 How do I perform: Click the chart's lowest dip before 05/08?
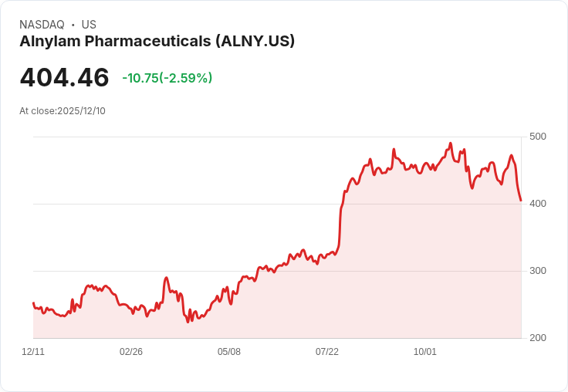188,322
